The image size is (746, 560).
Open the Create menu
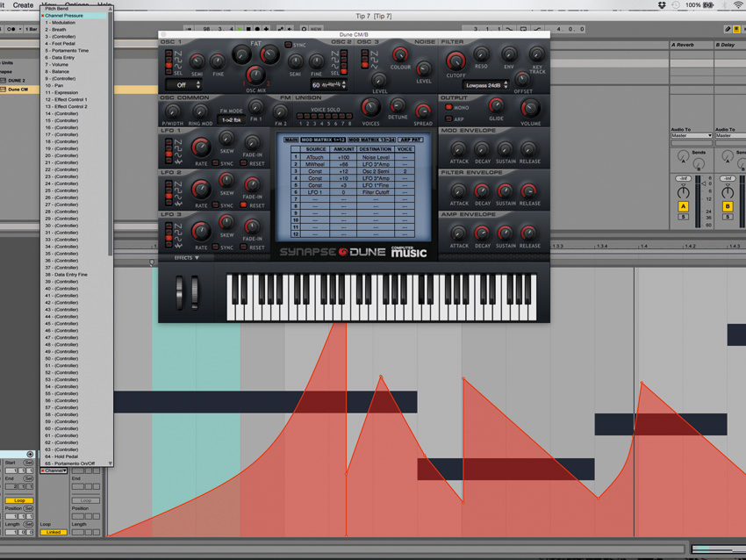[x=23, y=4]
